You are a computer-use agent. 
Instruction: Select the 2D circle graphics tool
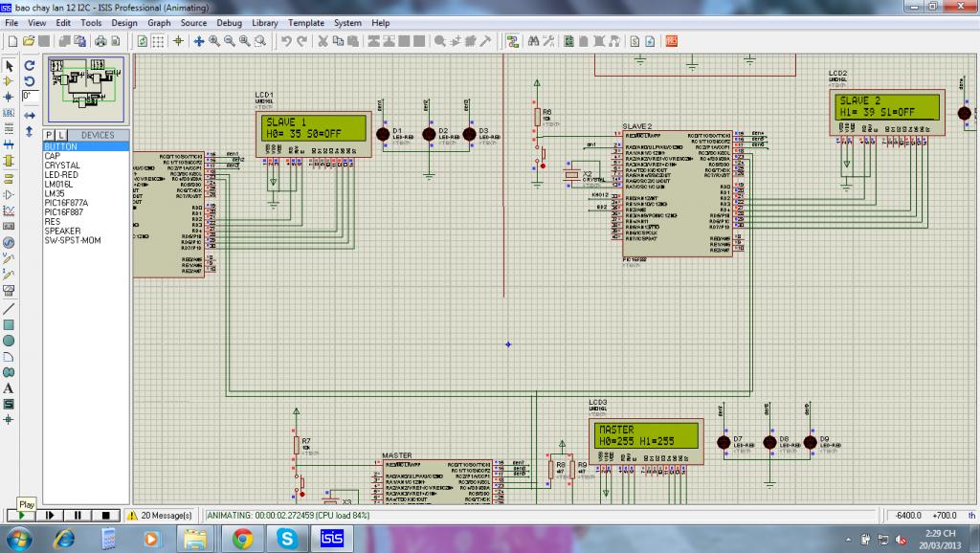coord(9,340)
